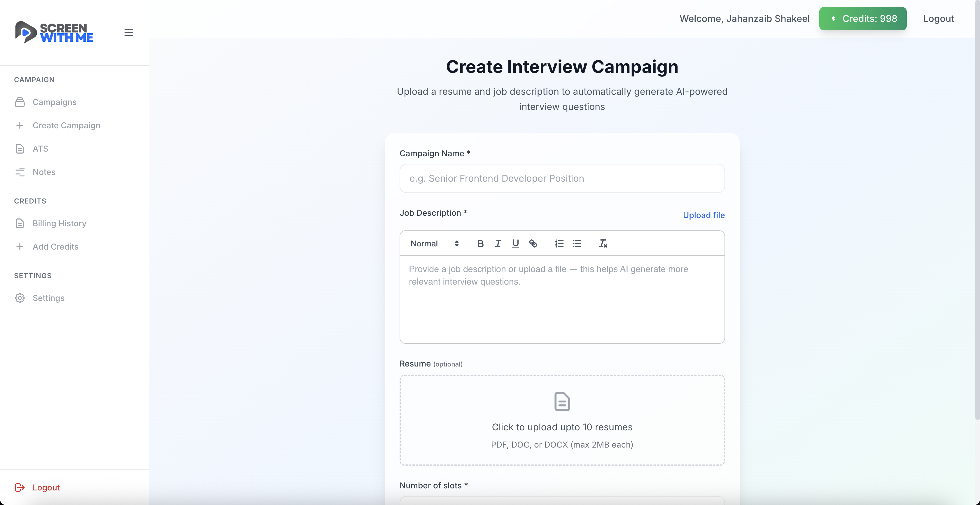Open Settings from the sidebar
The width and height of the screenshot is (980, 505).
pos(48,298)
